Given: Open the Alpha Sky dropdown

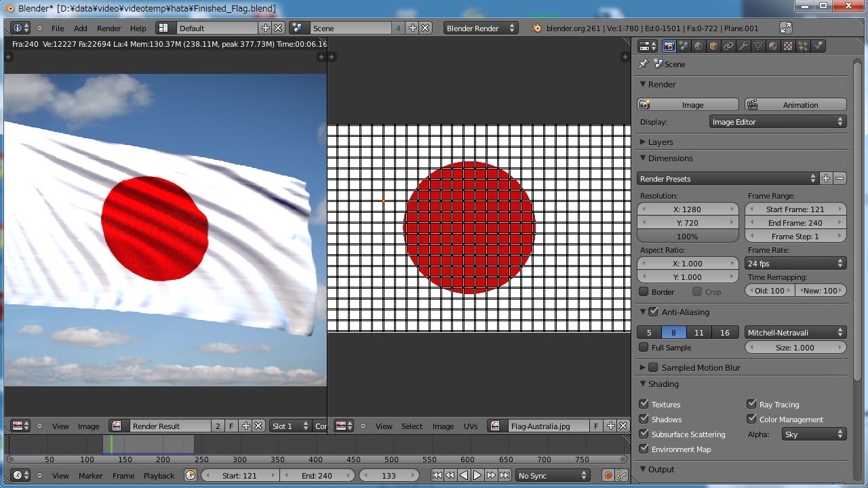Looking at the screenshot, I should click(814, 434).
